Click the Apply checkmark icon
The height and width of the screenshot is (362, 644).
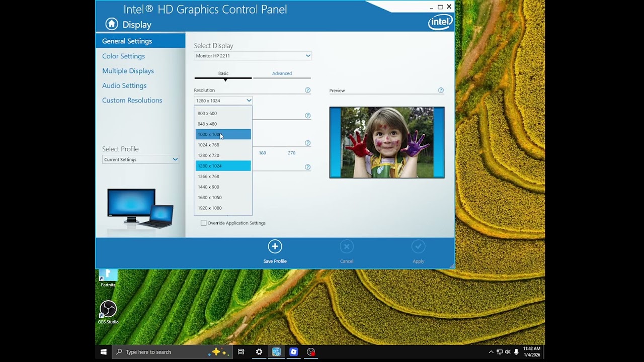click(418, 246)
